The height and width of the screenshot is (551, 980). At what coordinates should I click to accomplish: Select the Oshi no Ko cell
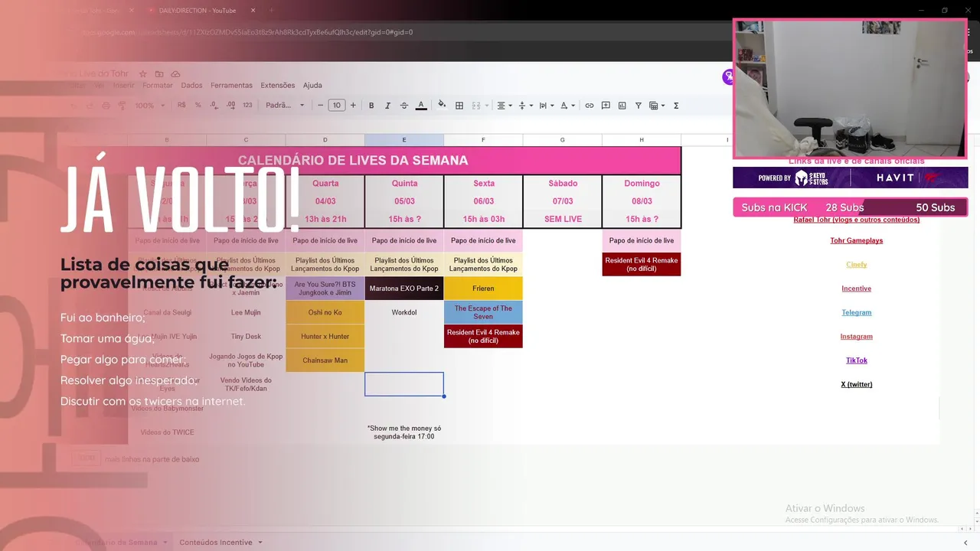pos(325,312)
